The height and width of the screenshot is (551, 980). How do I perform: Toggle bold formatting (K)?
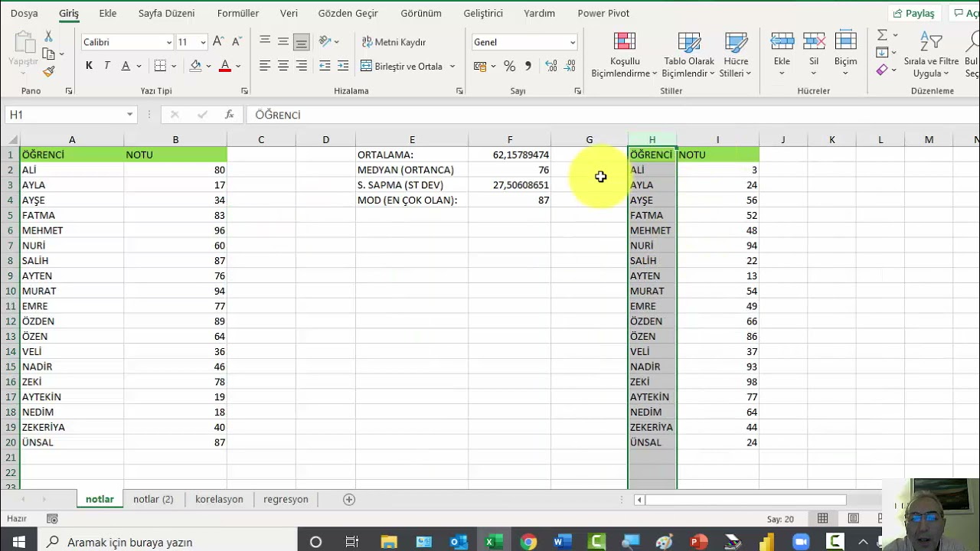point(89,66)
